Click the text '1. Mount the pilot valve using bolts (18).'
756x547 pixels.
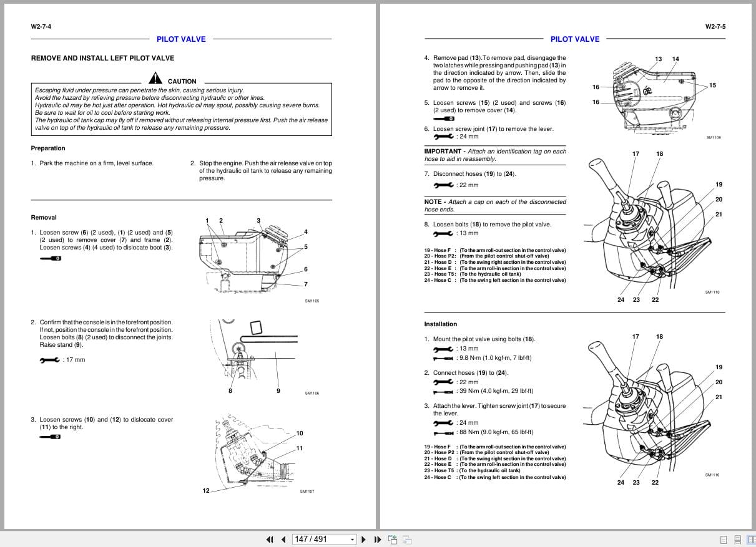coord(479,339)
